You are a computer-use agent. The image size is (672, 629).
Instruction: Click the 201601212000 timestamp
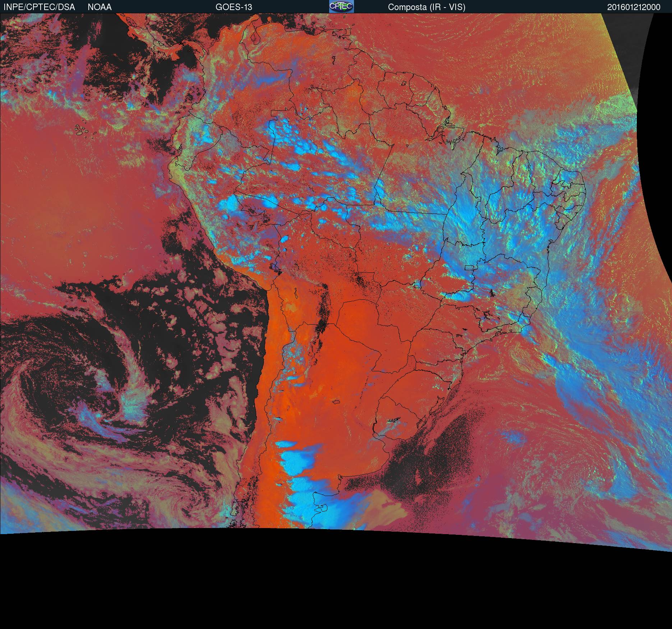point(634,7)
